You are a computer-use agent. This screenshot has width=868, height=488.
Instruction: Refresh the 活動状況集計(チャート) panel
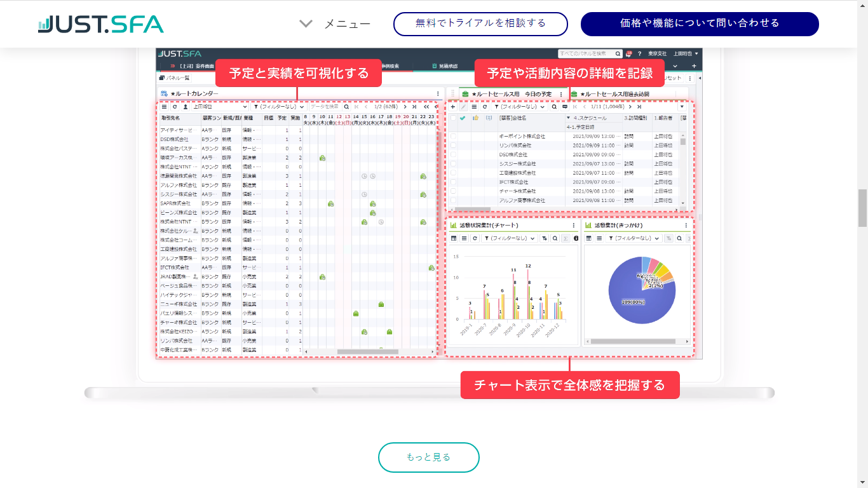[475, 238]
